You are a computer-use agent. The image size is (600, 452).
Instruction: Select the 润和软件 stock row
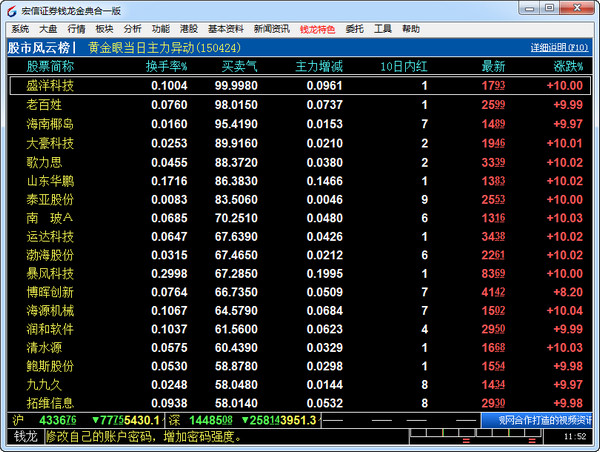(x=300, y=329)
